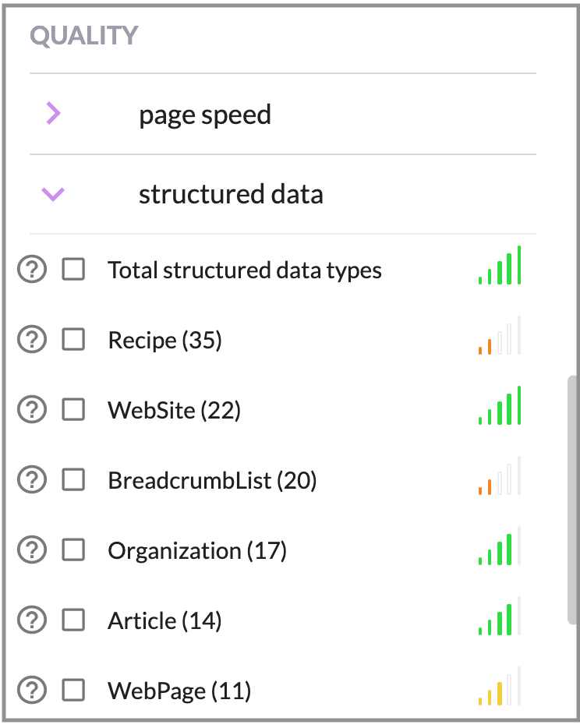Toggle the Total structured data types checkbox
The height and width of the screenshot is (728, 580).
point(73,270)
